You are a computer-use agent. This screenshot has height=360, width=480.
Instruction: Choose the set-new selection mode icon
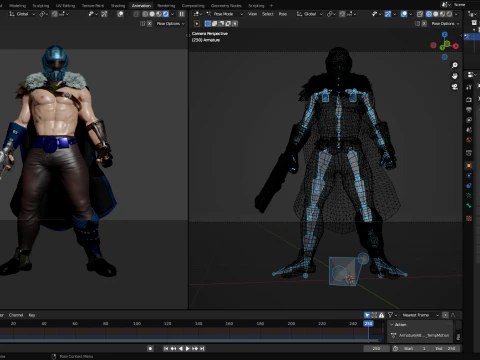208,24
